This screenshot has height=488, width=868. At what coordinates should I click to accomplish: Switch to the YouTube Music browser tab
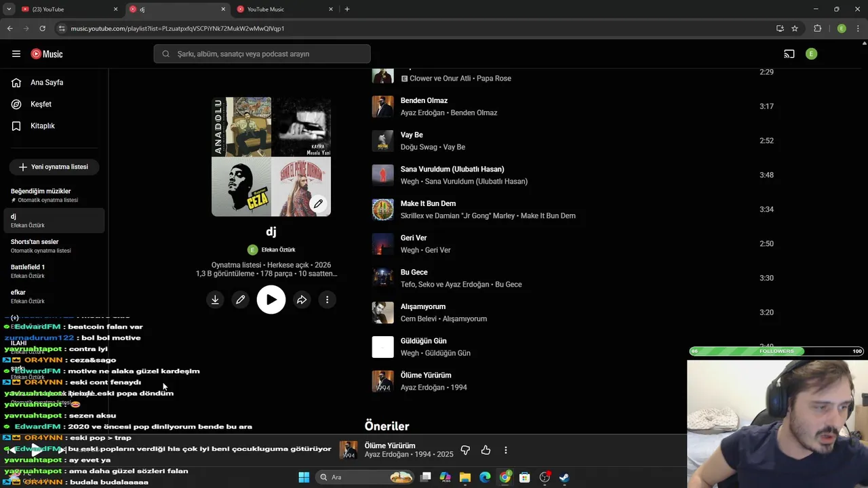[285, 9]
